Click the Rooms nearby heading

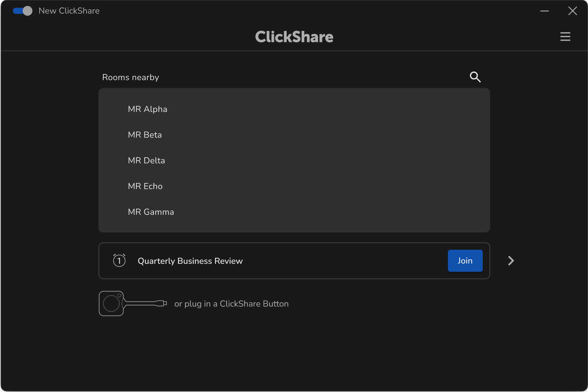[x=131, y=77]
